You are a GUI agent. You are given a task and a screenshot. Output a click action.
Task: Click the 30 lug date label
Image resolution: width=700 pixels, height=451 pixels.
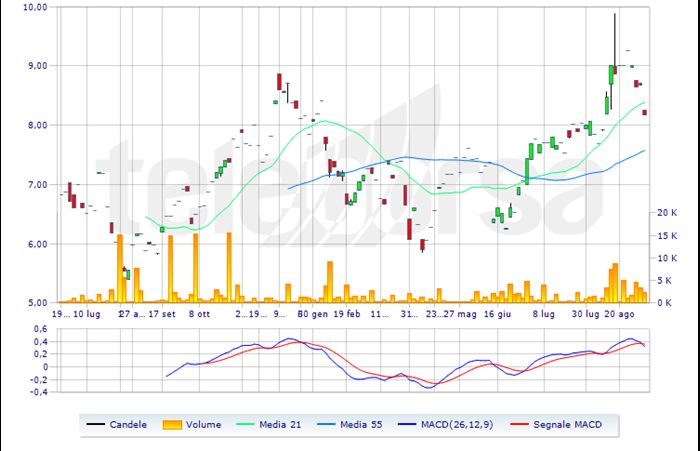tap(586, 314)
